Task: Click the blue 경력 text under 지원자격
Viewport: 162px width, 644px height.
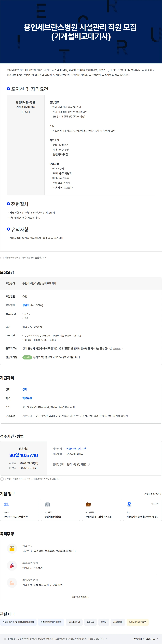Action: click(x=25, y=390)
